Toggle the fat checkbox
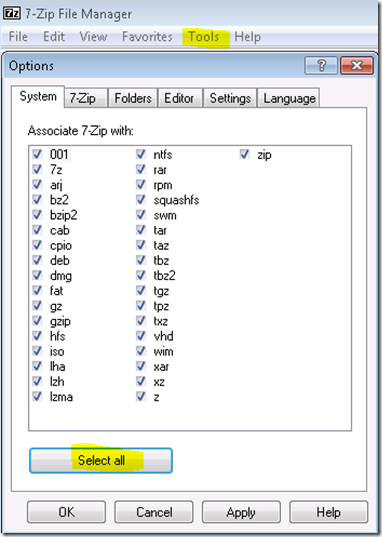The width and height of the screenshot is (382, 537). [37, 290]
